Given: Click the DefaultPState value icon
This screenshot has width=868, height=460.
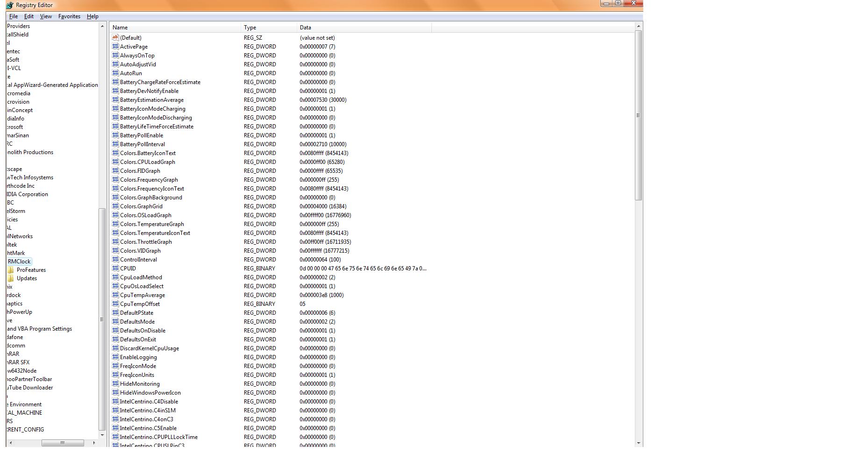Looking at the screenshot, I should point(115,312).
